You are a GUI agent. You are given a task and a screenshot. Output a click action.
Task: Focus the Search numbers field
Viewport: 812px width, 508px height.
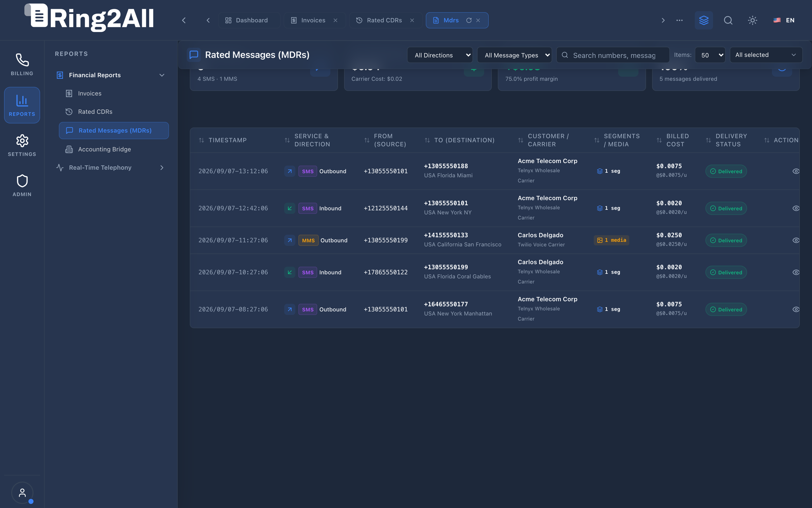pos(613,55)
